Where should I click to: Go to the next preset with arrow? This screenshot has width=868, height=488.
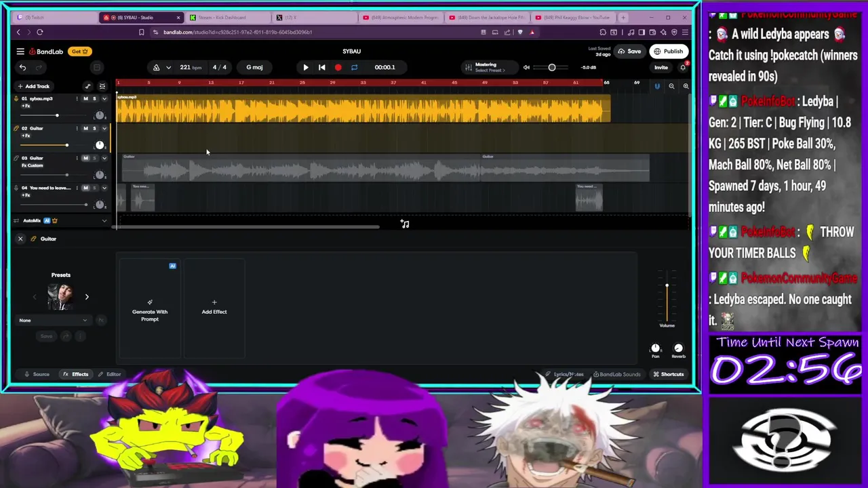pos(87,297)
